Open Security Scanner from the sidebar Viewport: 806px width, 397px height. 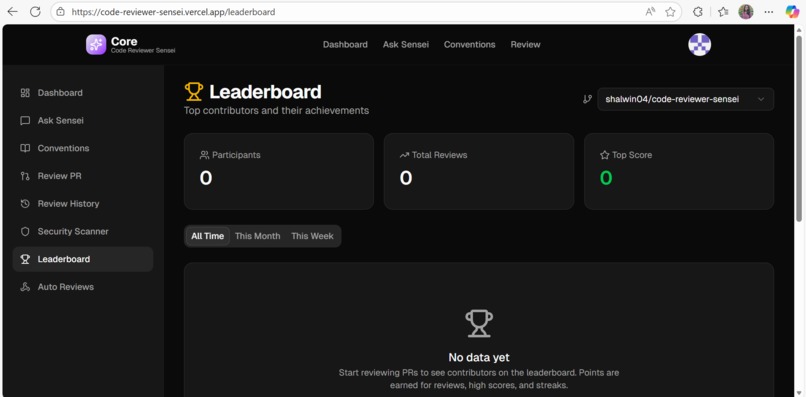(83, 231)
